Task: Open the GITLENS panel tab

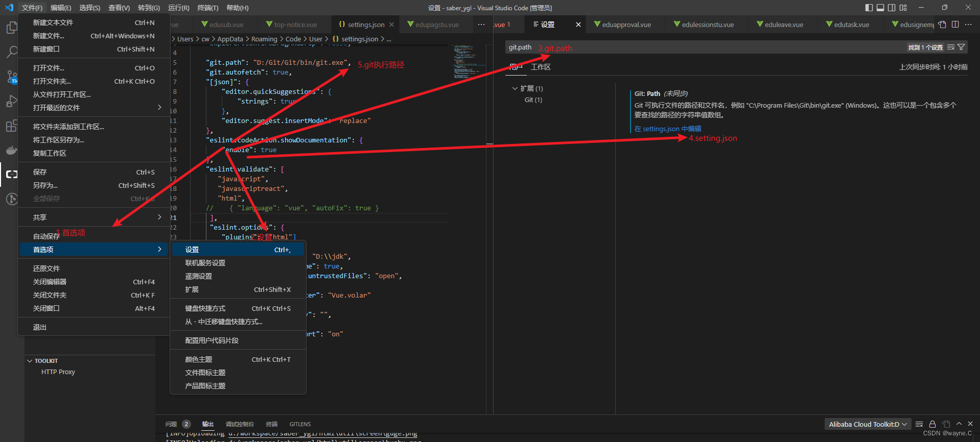Action: click(x=300, y=424)
